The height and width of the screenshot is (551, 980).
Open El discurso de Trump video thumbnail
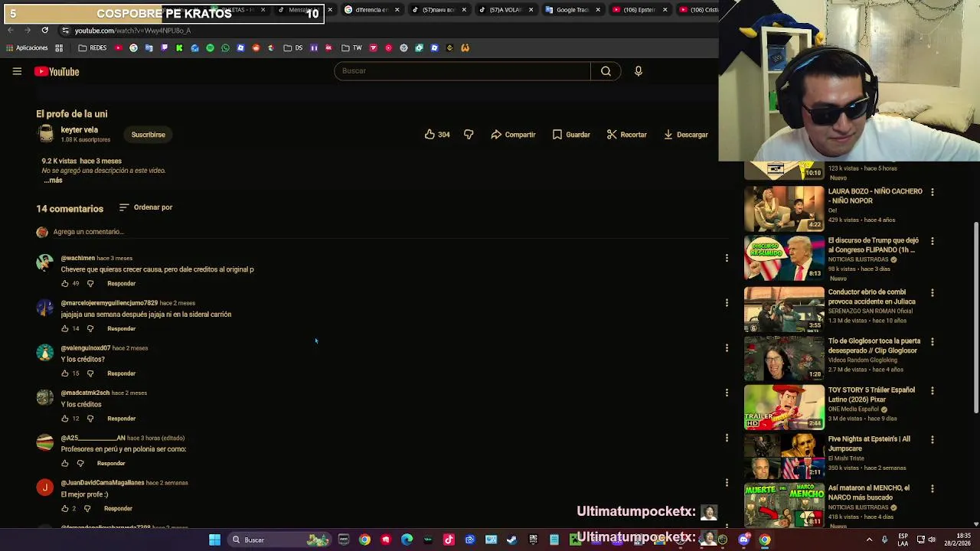point(784,257)
